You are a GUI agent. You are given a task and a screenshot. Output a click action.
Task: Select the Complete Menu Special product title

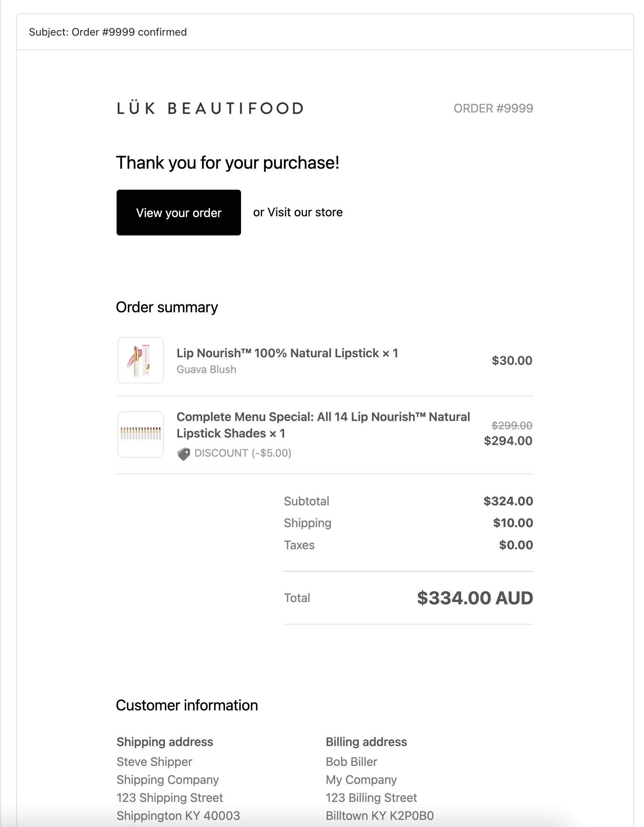point(323,425)
